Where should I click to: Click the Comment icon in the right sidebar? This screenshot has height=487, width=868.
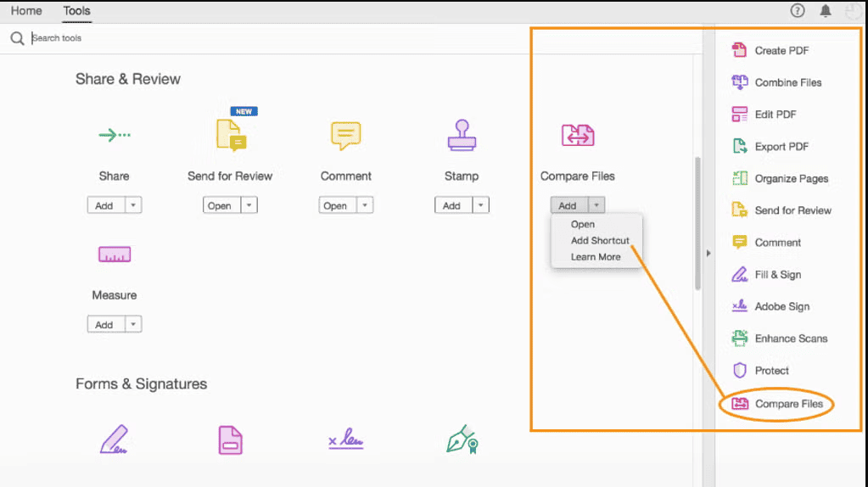coord(740,242)
